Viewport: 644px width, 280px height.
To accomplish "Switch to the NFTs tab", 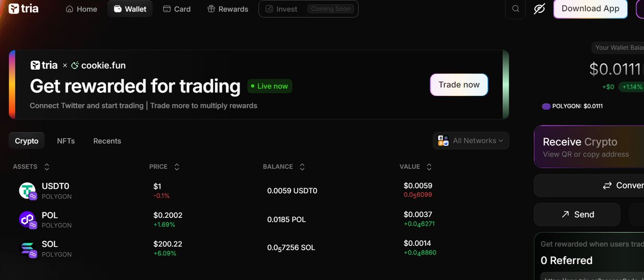I will coord(66,141).
